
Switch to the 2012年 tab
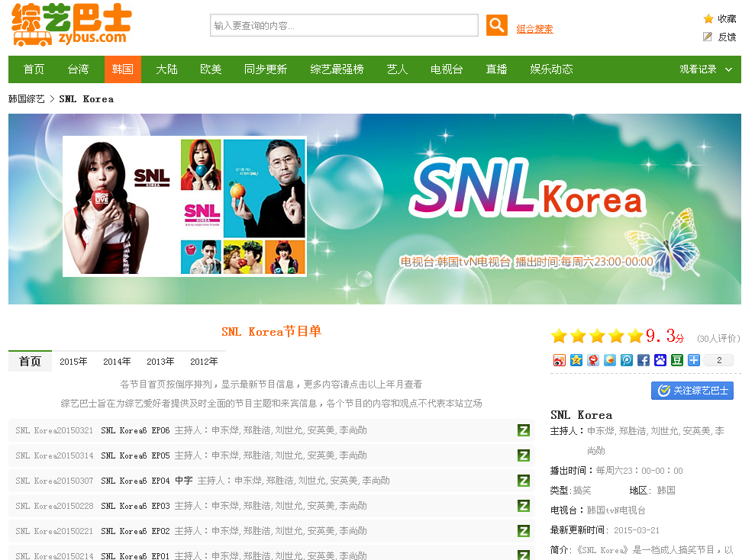click(x=204, y=362)
